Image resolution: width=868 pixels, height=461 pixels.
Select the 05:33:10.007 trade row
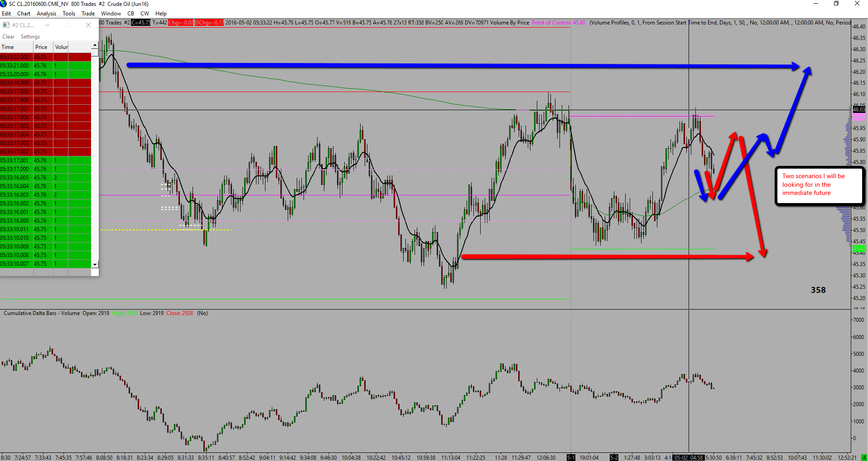pyautogui.click(x=45, y=264)
